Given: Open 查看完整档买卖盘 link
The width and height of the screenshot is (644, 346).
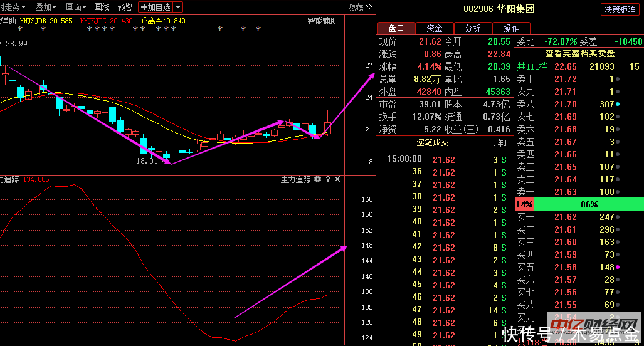Looking at the screenshot, I should click(579, 54).
